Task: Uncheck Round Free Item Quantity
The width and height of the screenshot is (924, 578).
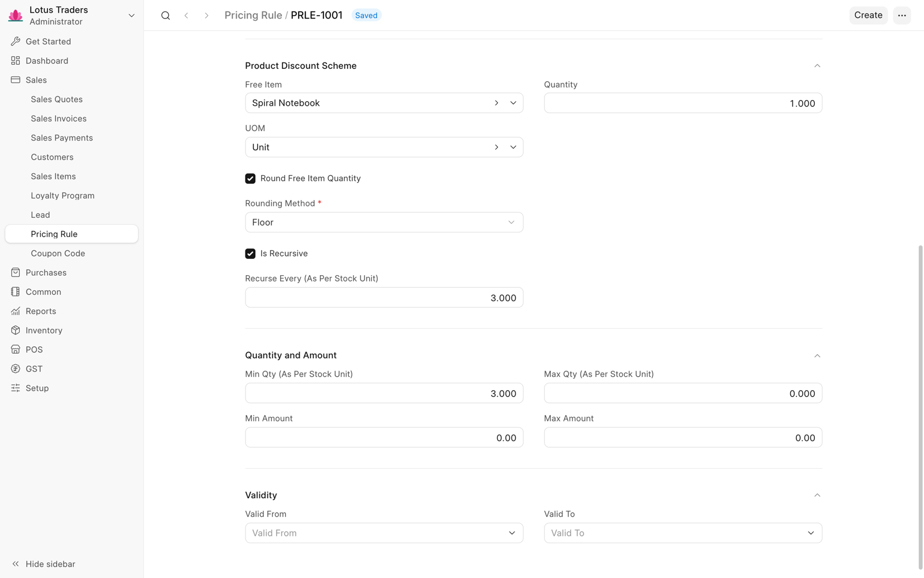Action: point(250,179)
